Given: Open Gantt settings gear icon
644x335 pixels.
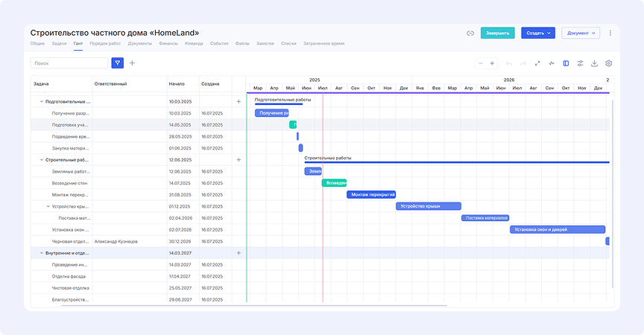Looking at the screenshot, I should pos(609,63).
